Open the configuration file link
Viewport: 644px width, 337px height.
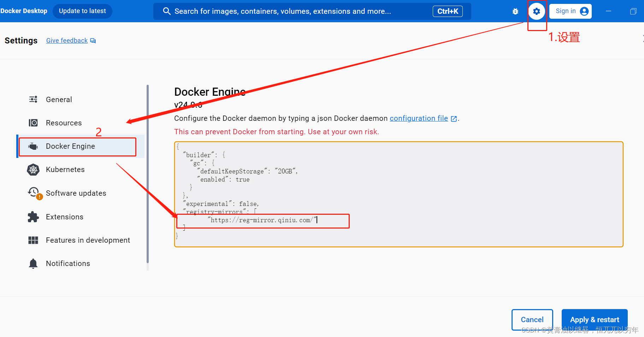click(419, 118)
